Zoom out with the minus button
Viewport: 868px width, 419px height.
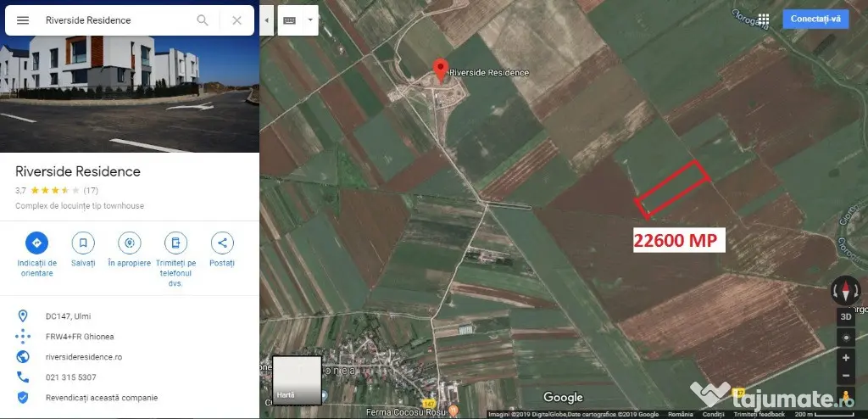845,376
